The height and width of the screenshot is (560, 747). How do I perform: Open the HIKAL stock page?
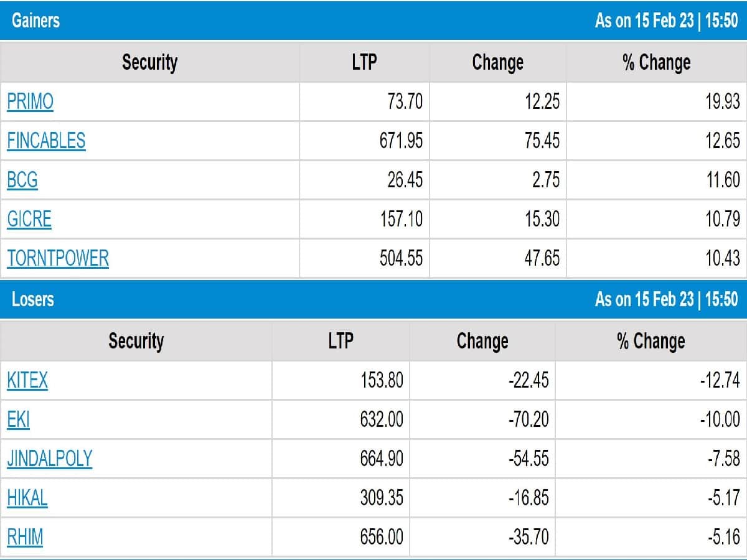click(28, 497)
